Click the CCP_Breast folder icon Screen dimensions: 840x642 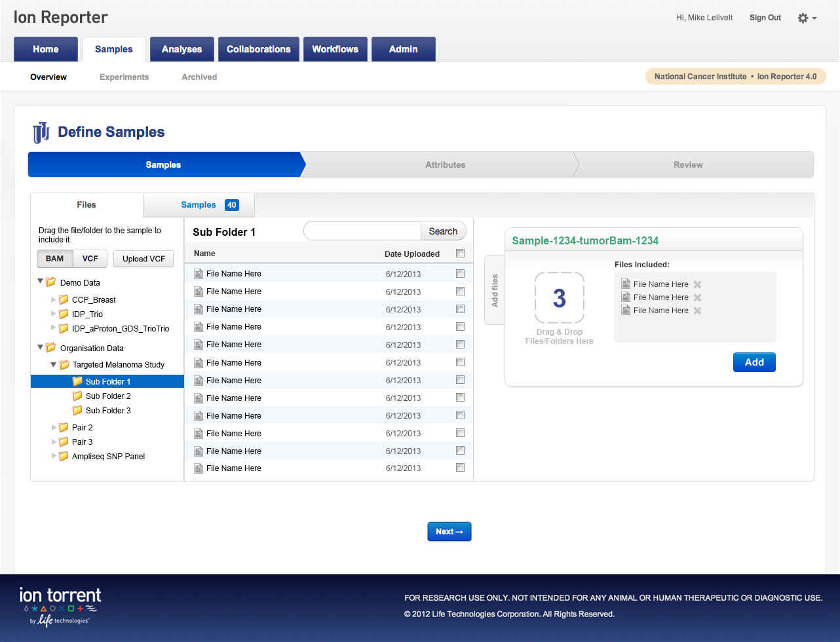[64, 299]
